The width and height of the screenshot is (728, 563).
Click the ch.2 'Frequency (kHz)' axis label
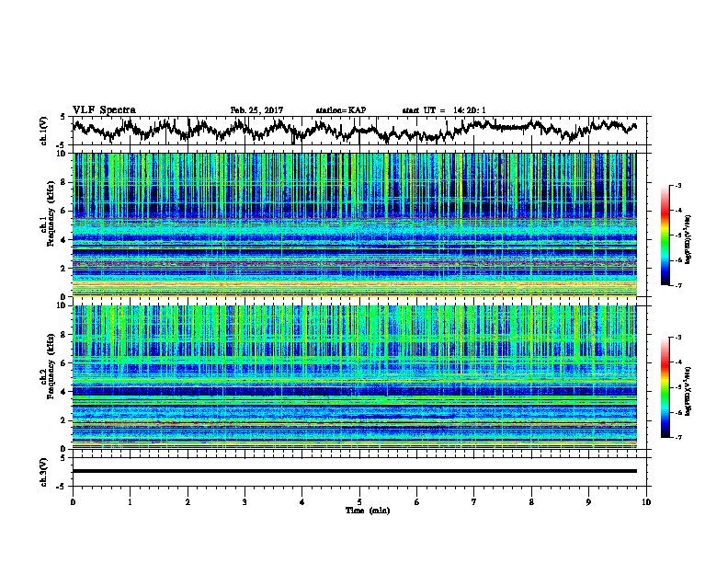tap(51, 365)
